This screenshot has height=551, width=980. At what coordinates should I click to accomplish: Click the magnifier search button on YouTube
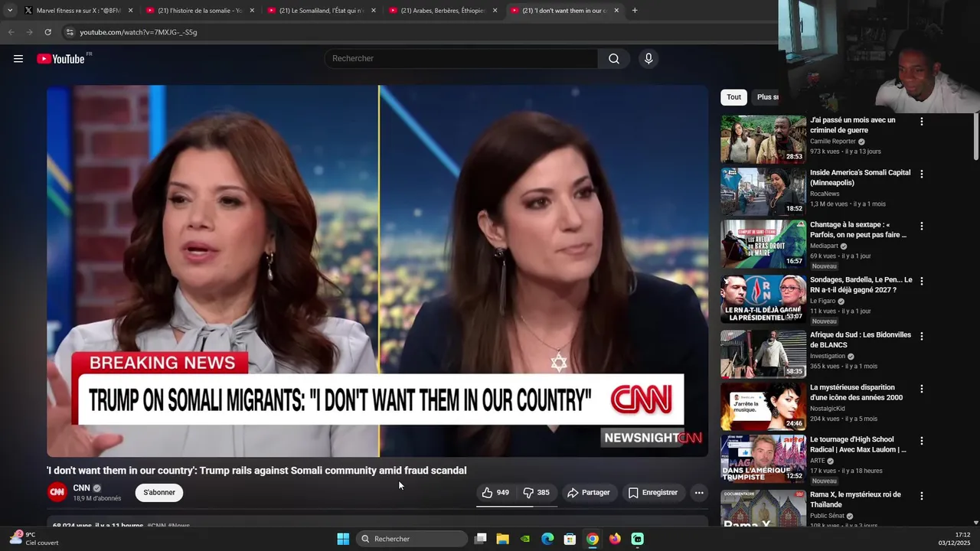pos(614,59)
